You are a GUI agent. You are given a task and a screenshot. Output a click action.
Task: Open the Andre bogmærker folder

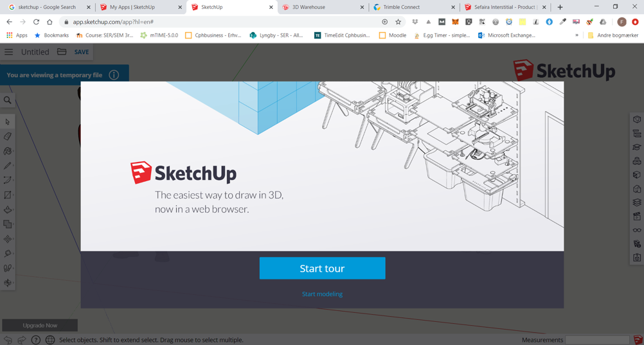(613, 35)
